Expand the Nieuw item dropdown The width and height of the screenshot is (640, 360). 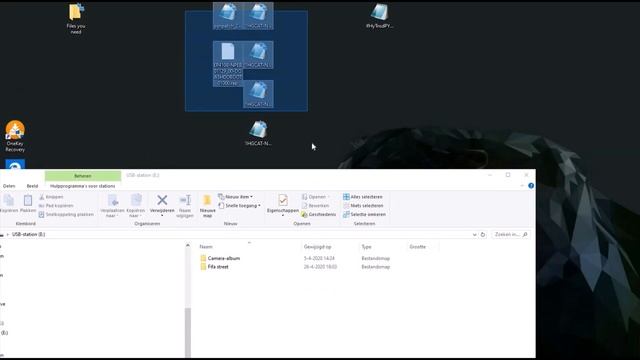[251, 197]
